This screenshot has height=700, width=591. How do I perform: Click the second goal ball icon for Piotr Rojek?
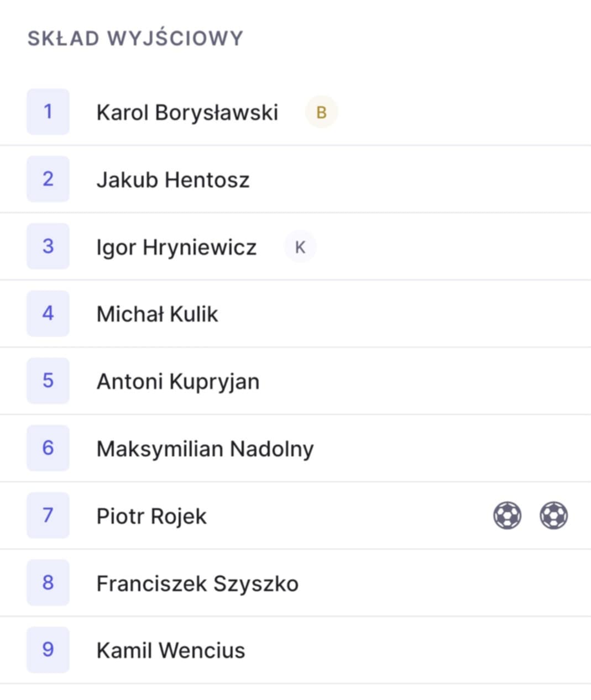553,515
